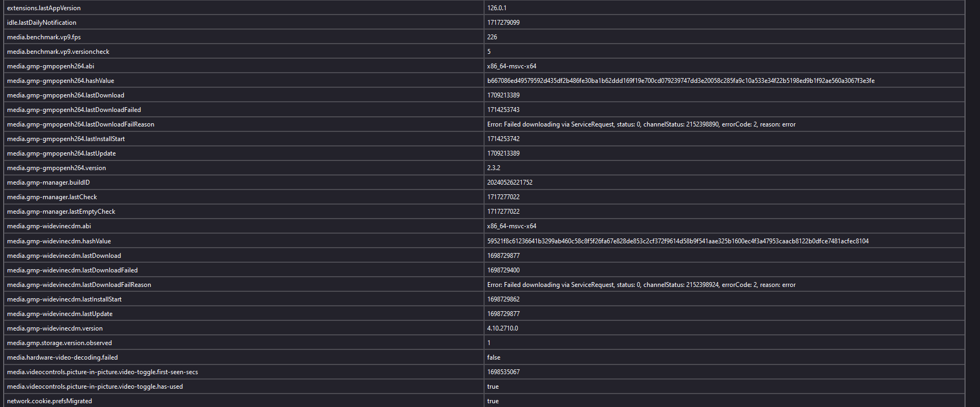Select the gmpopenh264 lastDownloadFailReason error text
This screenshot has width=980, height=407.
[641, 124]
